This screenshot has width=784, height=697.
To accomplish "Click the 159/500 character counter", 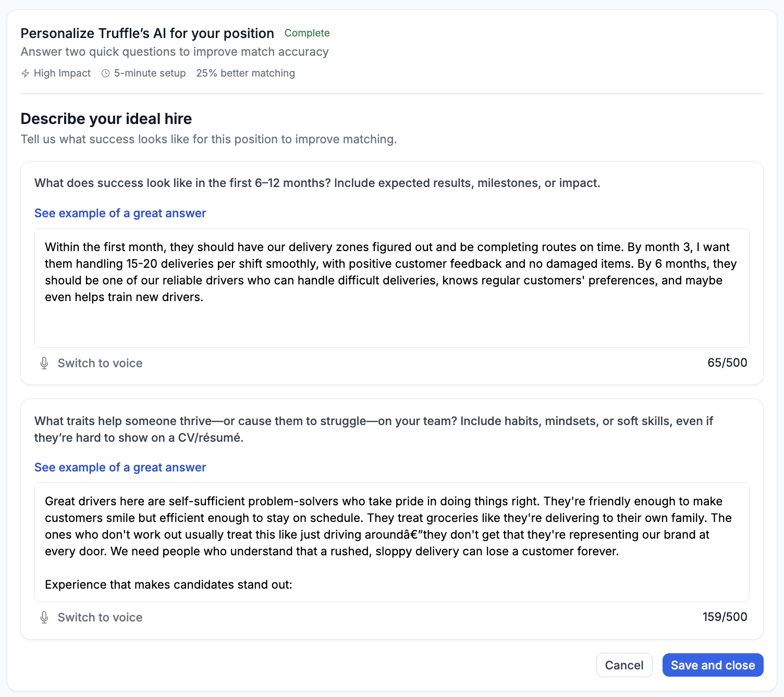I will tap(725, 617).
